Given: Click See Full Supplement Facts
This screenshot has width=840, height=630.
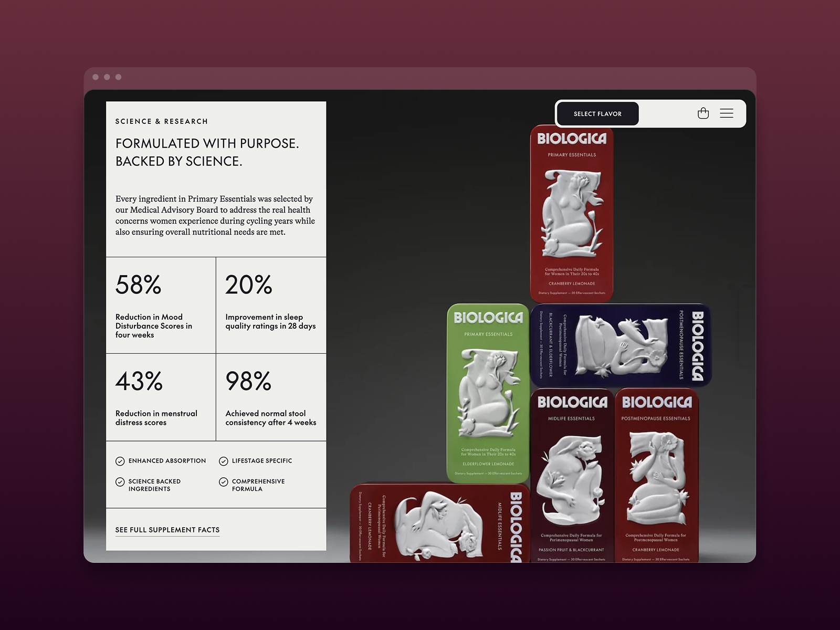Looking at the screenshot, I should coord(167,530).
